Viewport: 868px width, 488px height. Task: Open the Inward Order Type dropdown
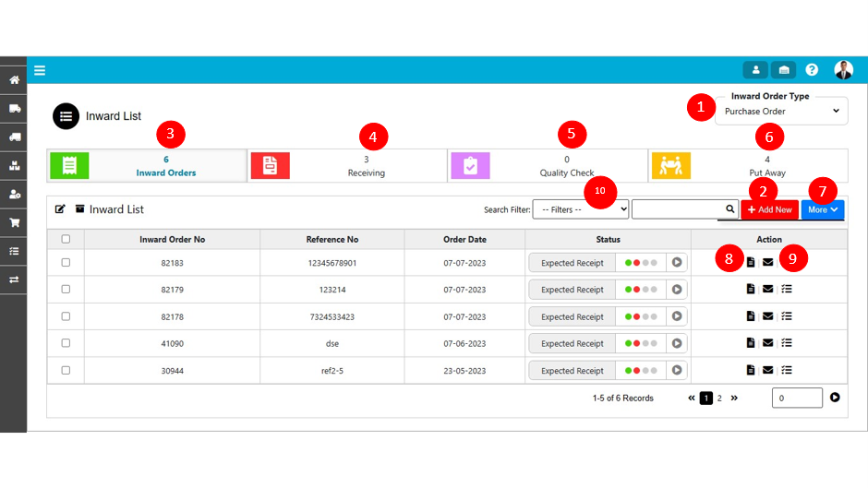[780, 111]
